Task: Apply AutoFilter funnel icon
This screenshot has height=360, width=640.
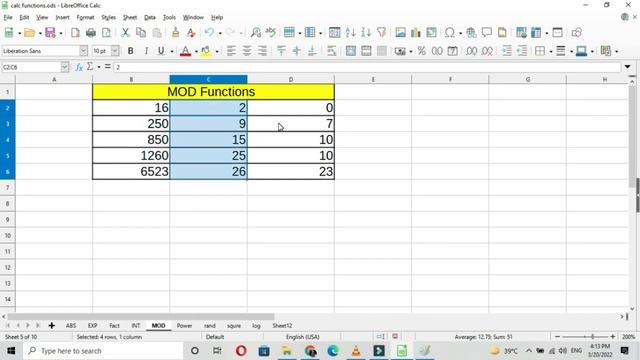Action: [x=381, y=33]
